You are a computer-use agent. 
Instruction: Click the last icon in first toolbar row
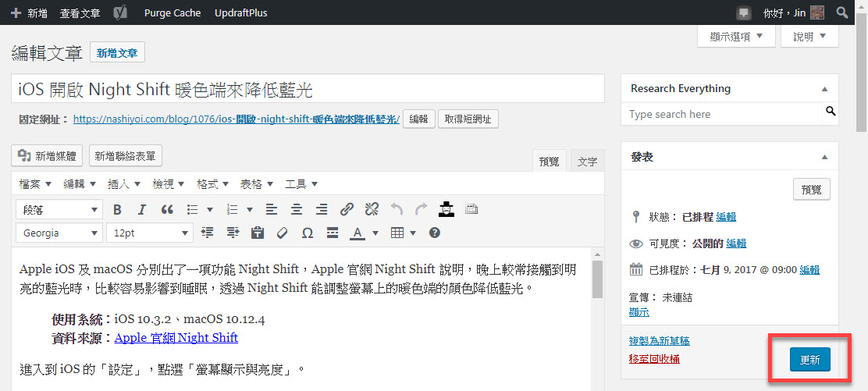[471, 209]
